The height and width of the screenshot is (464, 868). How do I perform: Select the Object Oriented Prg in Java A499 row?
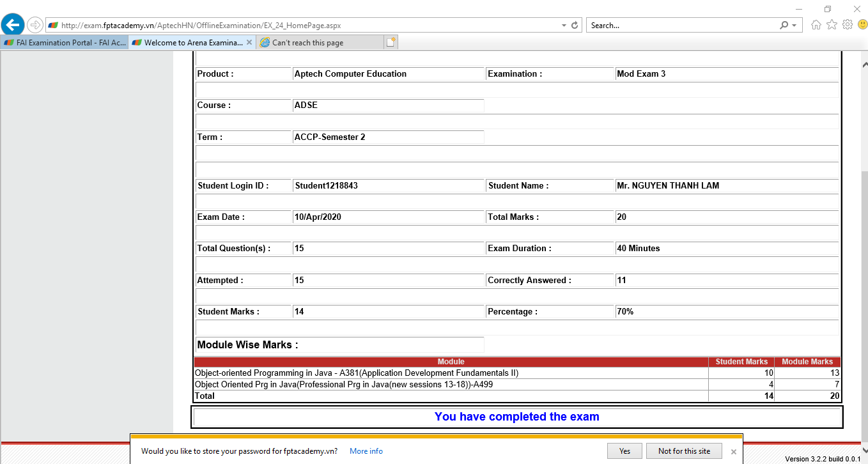coord(517,384)
